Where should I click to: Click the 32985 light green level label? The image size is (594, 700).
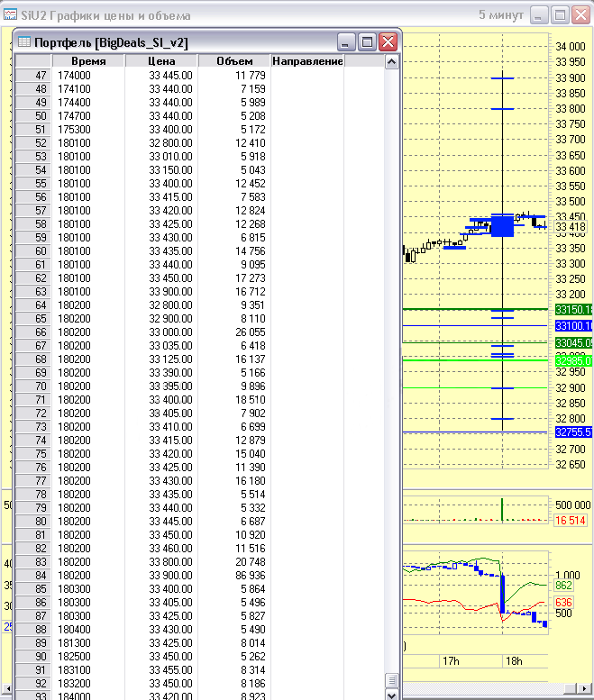(x=573, y=360)
